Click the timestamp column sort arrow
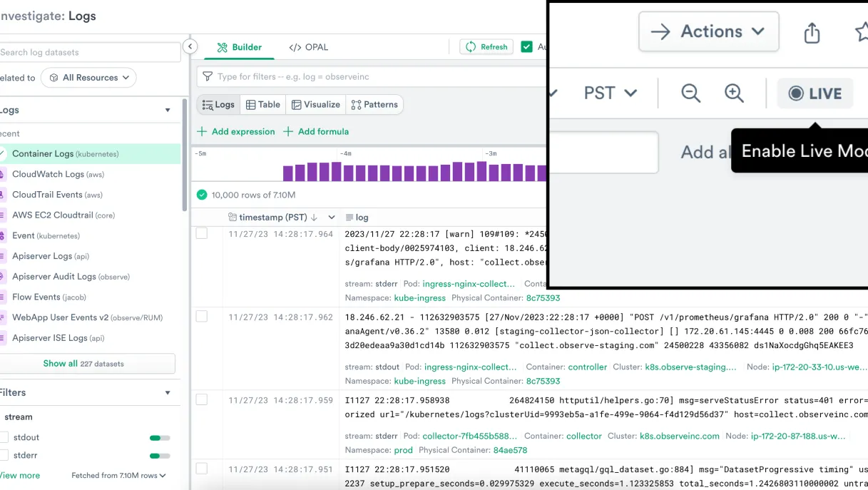868x490 pixels. 314,218
